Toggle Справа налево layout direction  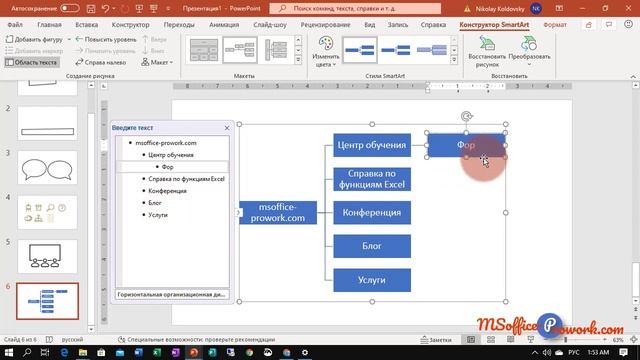(101, 62)
